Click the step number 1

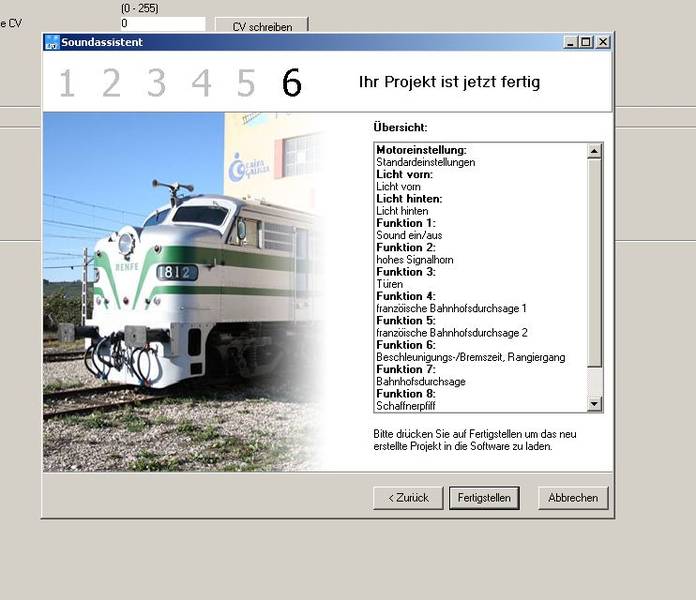67,83
